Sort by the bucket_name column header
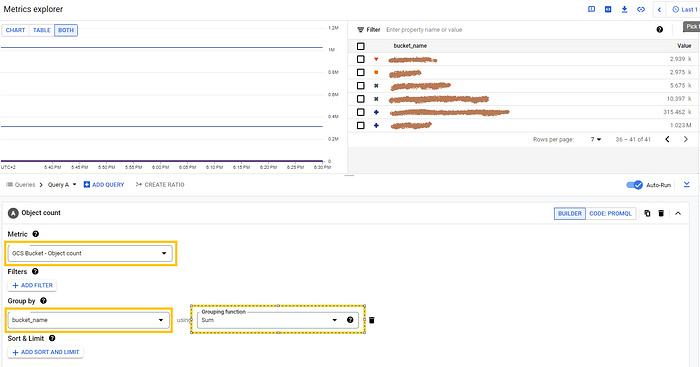Viewport: 700px width, 367px height. click(x=410, y=46)
